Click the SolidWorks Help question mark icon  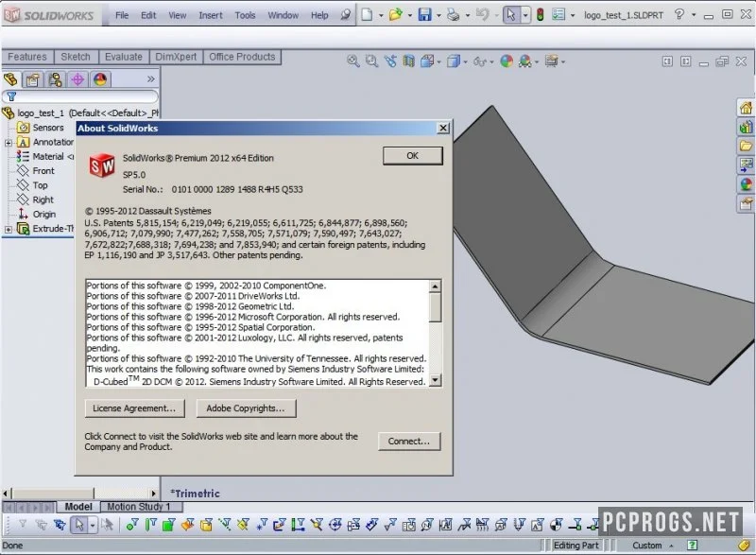[679, 14]
